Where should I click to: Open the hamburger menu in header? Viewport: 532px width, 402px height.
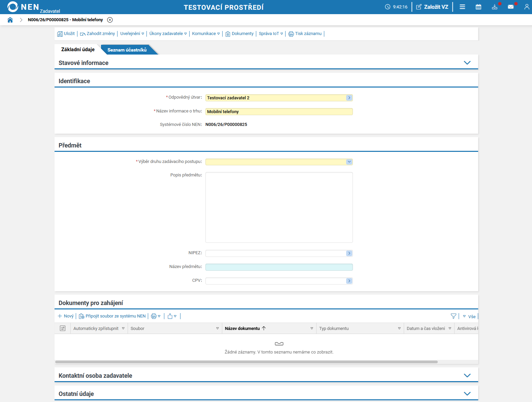pos(462,7)
